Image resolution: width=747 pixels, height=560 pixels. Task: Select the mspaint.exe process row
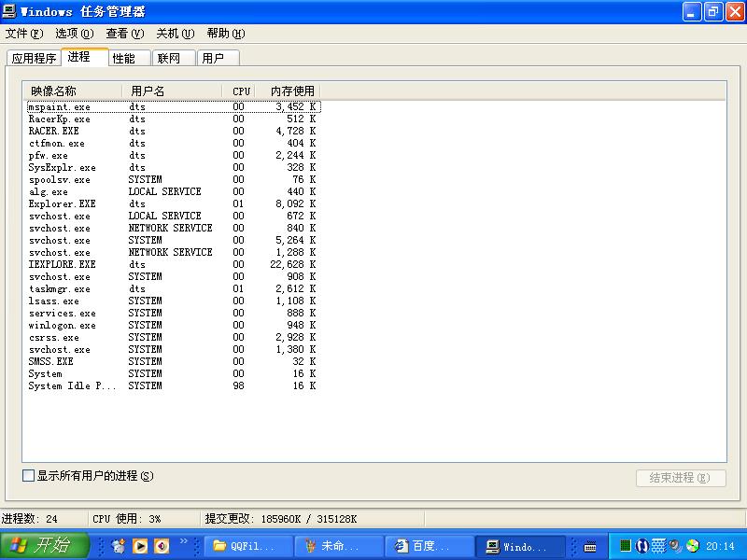pos(174,106)
